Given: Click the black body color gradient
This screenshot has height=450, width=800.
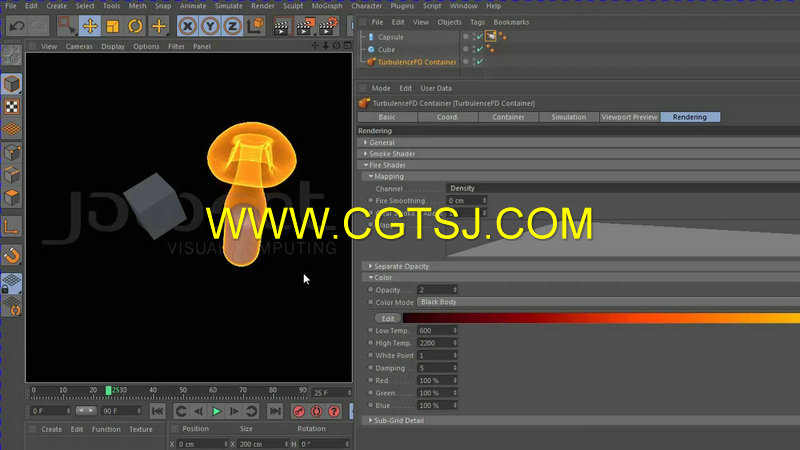Looking at the screenshot, I should click(x=601, y=318).
